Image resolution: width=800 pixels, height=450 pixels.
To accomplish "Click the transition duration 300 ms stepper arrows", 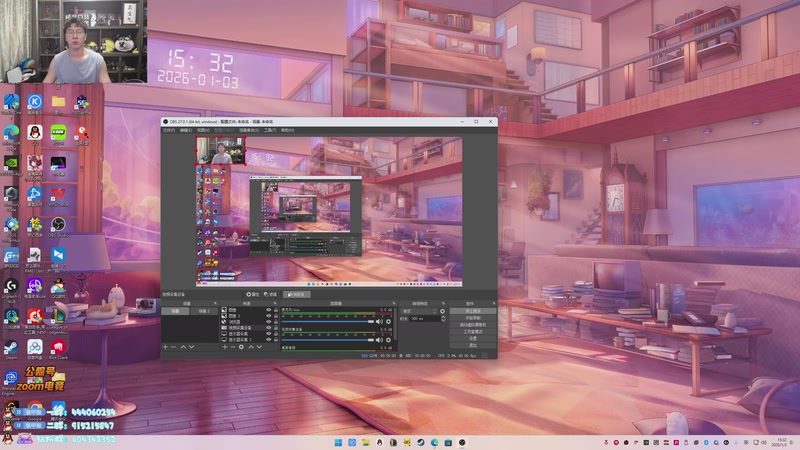I will (x=443, y=318).
